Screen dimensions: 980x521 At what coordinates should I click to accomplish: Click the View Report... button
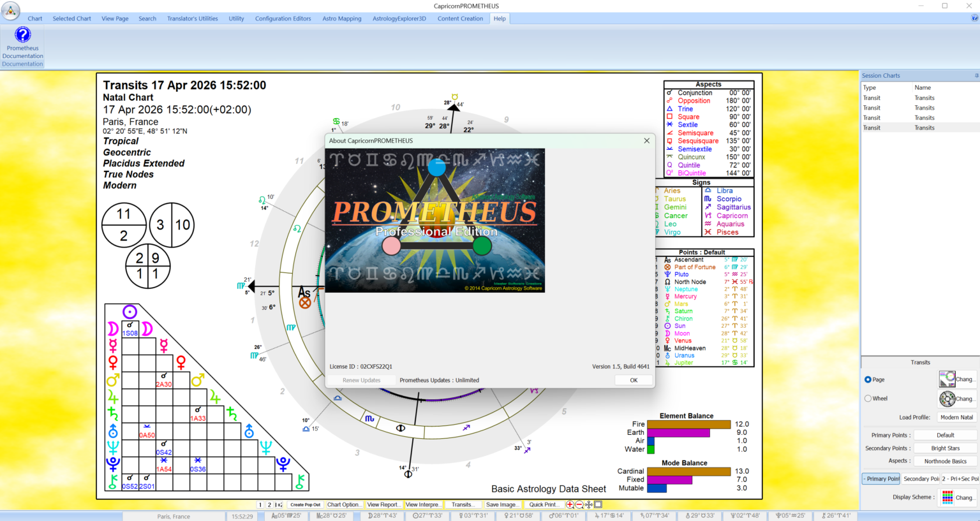[x=383, y=504]
